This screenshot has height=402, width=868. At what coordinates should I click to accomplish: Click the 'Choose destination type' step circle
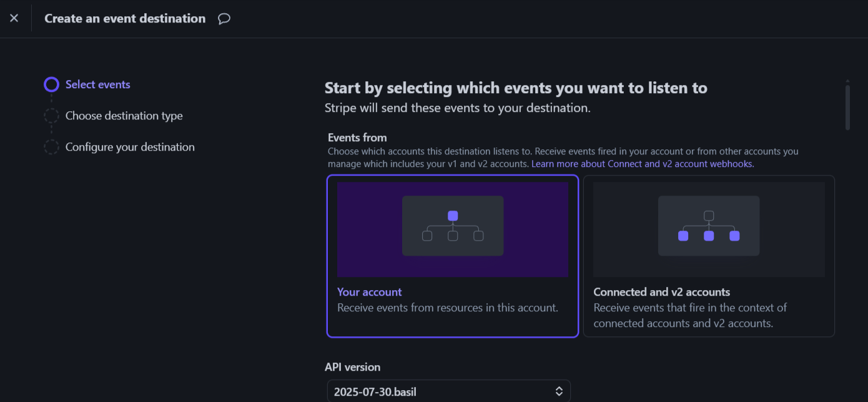pyautogui.click(x=51, y=116)
